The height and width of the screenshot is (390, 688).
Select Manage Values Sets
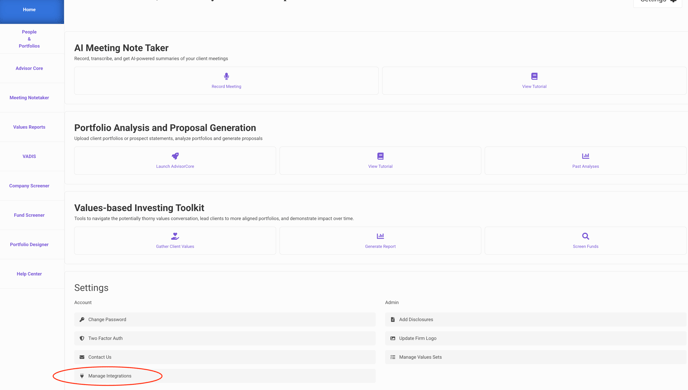coord(535,357)
